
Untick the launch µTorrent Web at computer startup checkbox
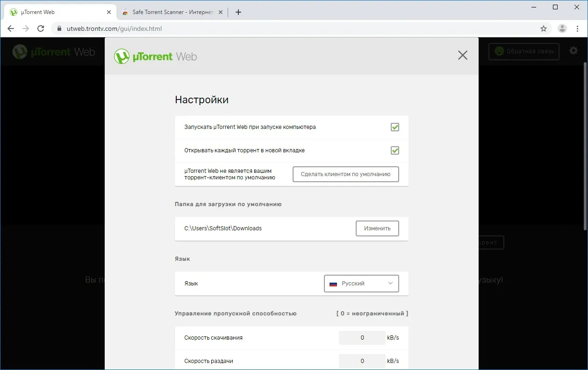[x=395, y=127]
